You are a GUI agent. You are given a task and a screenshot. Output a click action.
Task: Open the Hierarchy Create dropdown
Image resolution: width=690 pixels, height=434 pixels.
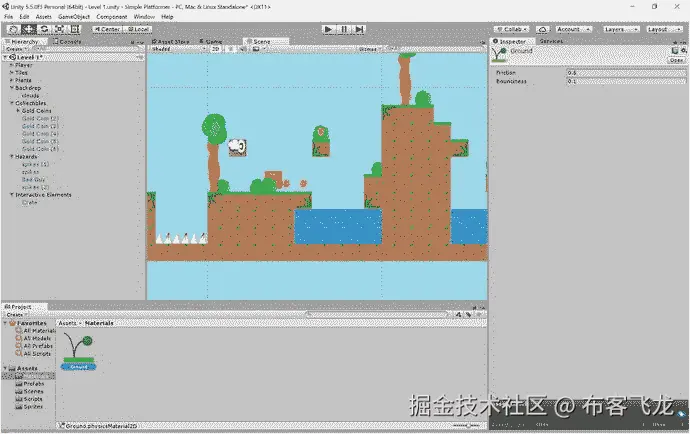(x=16, y=49)
